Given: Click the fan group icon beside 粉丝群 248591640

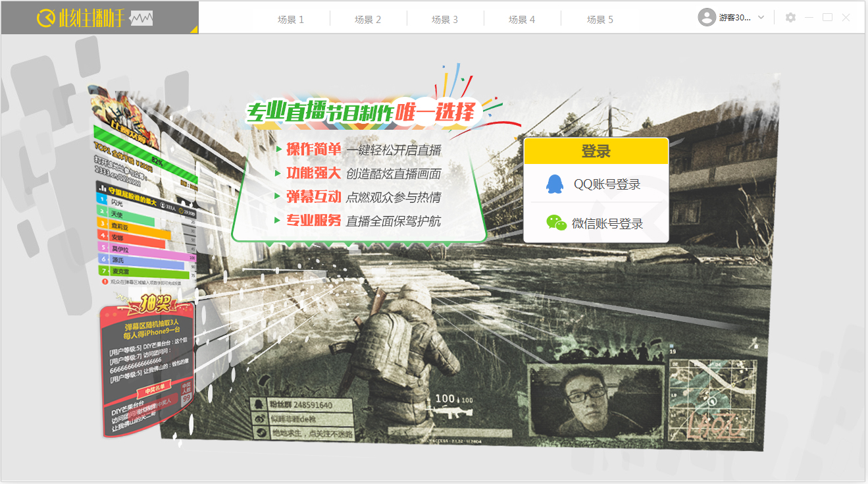Looking at the screenshot, I should (x=259, y=404).
